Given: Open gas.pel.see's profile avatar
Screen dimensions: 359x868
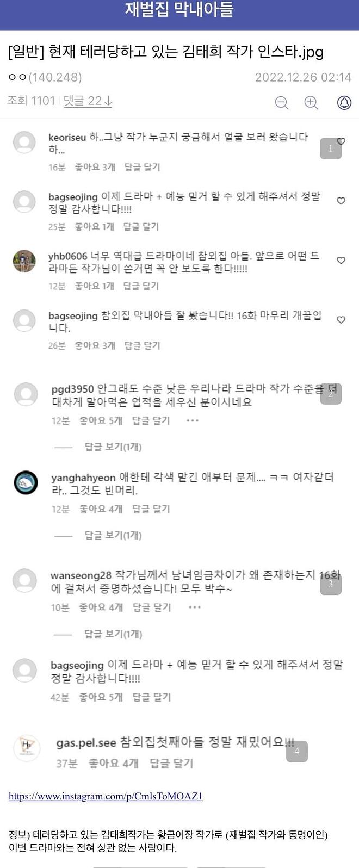Looking at the screenshot, I should pyautogui.click(x=26, y=748).
